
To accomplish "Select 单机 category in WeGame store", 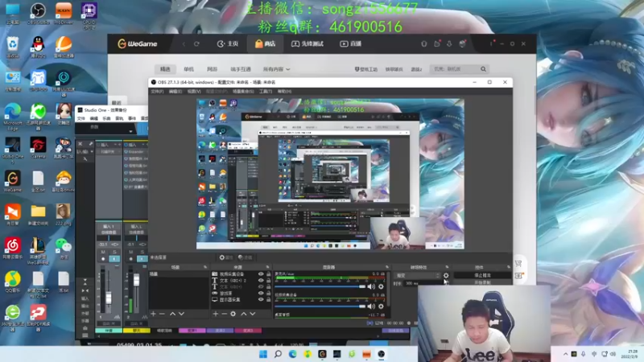I will pyautogui.click(x=188, y=69).
